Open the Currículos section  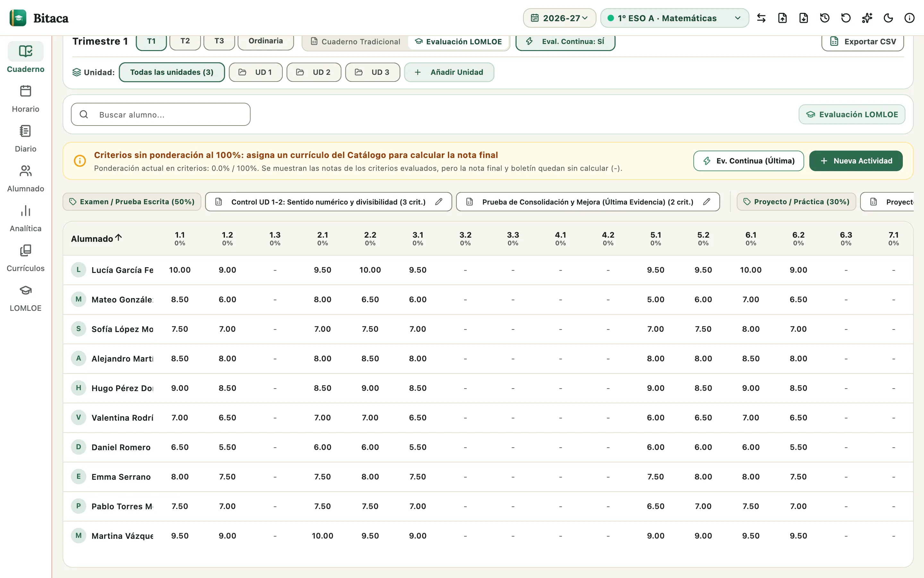[x=26, y=258]
